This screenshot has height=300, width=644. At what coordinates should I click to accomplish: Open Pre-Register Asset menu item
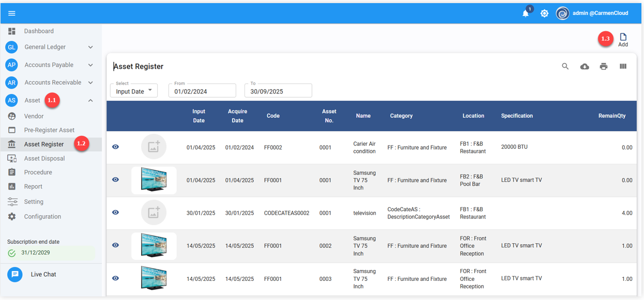pos(49,130)
